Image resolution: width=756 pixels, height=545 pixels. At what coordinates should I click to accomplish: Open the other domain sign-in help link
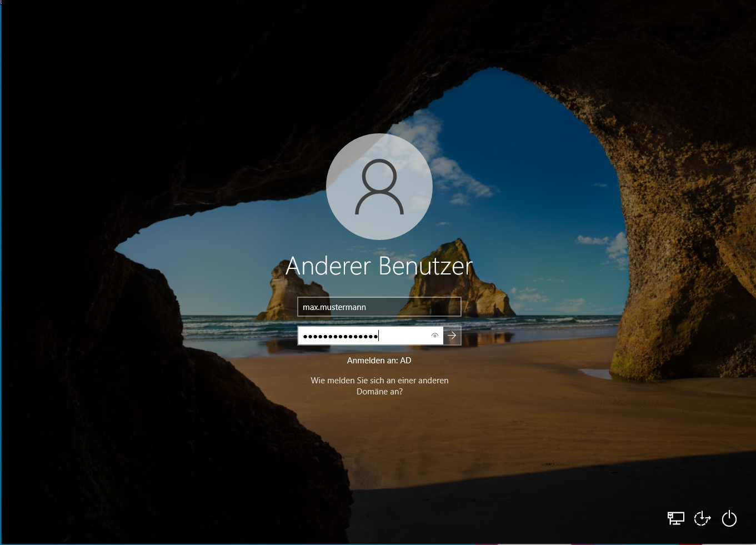coord(379,386)
